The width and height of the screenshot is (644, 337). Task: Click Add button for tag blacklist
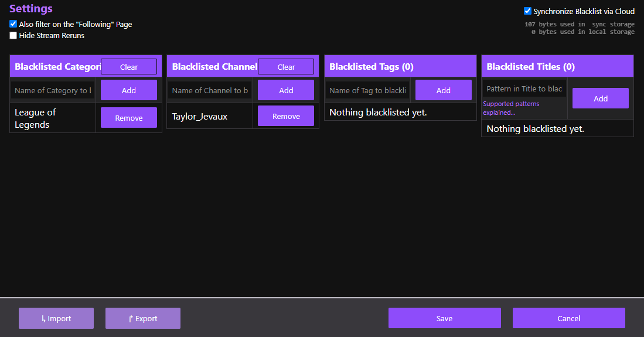point(444,90)
